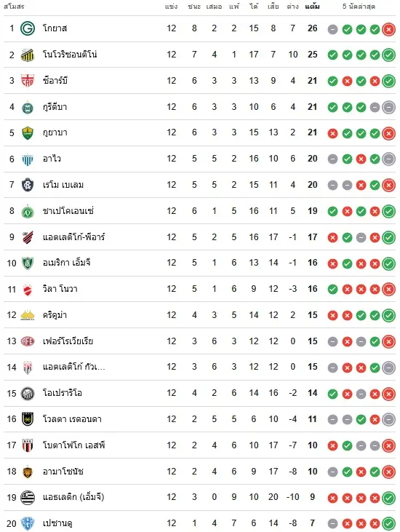This screenshot has width=400, height=532.
Task: Click the Vila Nova crest in row 11
Action: [x=28, y=290]
